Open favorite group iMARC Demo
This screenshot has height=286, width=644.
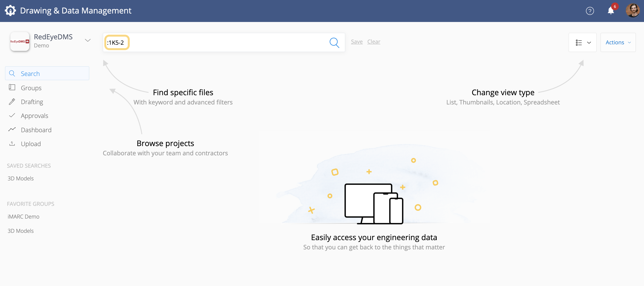[23, 216]
